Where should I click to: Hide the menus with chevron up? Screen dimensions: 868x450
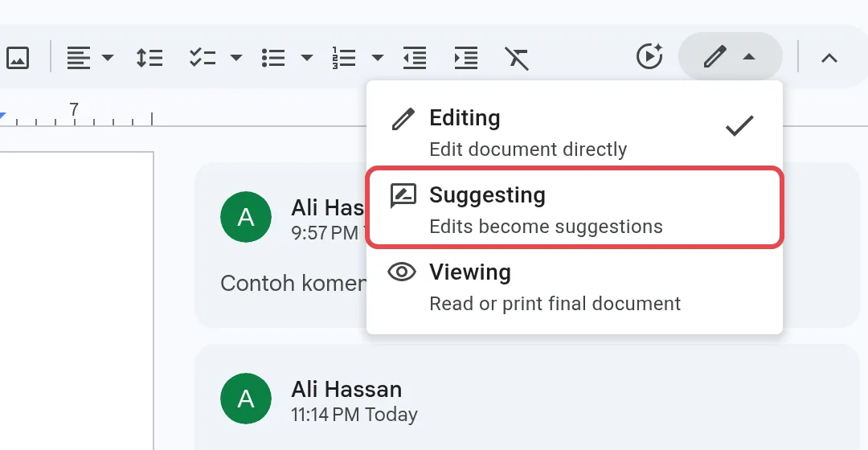829,58
